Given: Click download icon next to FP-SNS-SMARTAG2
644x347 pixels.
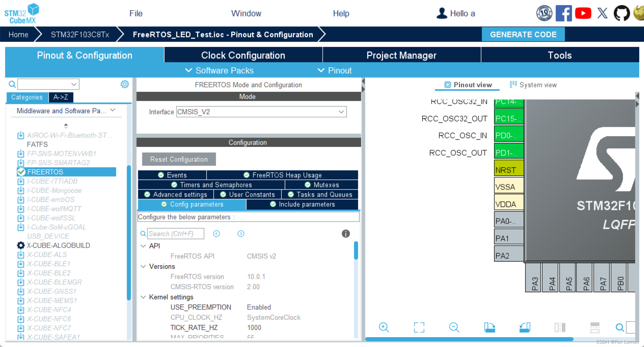Looking at the screenshot, I should point(21,163).
